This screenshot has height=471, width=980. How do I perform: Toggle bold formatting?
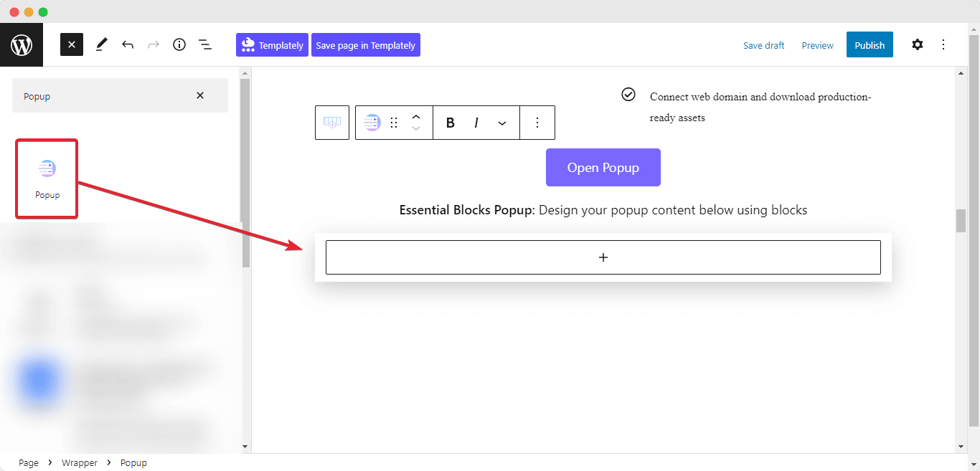coord(451,123)
